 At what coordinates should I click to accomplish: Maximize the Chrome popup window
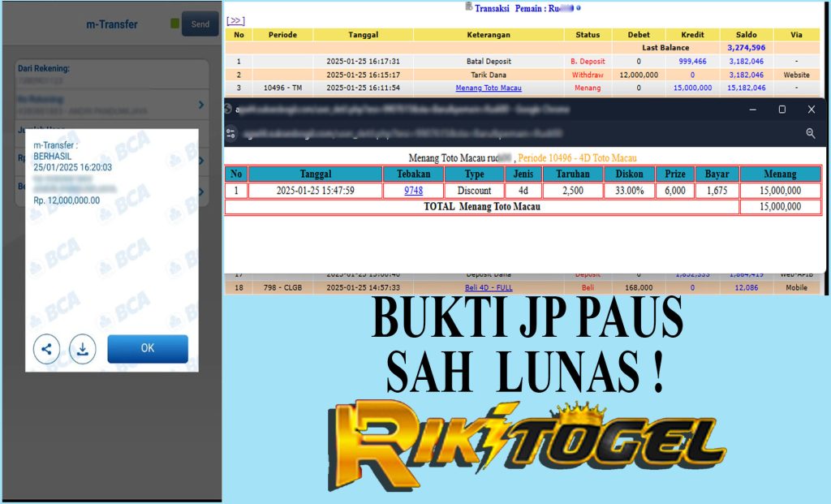pyautogui.click(x=781, y=110)
